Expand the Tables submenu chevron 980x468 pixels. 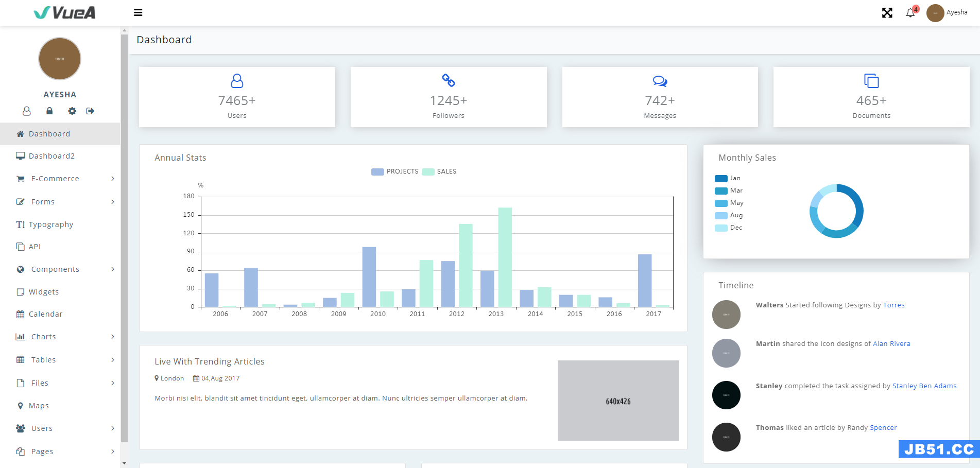tap(113, 360)
